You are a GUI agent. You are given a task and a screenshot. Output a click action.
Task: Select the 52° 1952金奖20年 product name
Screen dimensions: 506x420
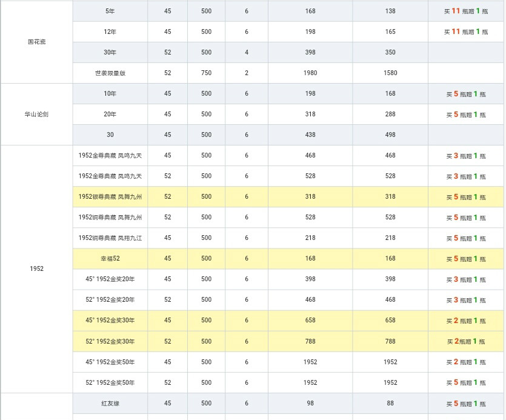[x=110, y=300]
